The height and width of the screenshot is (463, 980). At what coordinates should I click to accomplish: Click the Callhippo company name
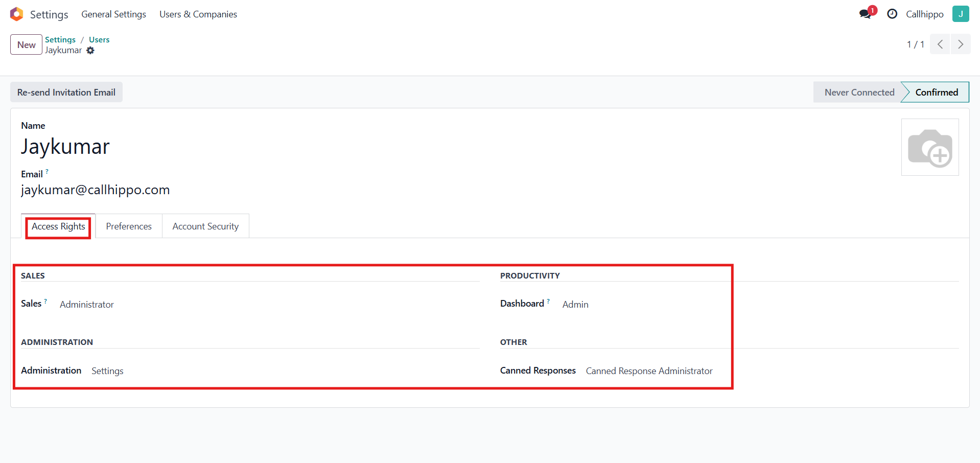pos(924,14)
